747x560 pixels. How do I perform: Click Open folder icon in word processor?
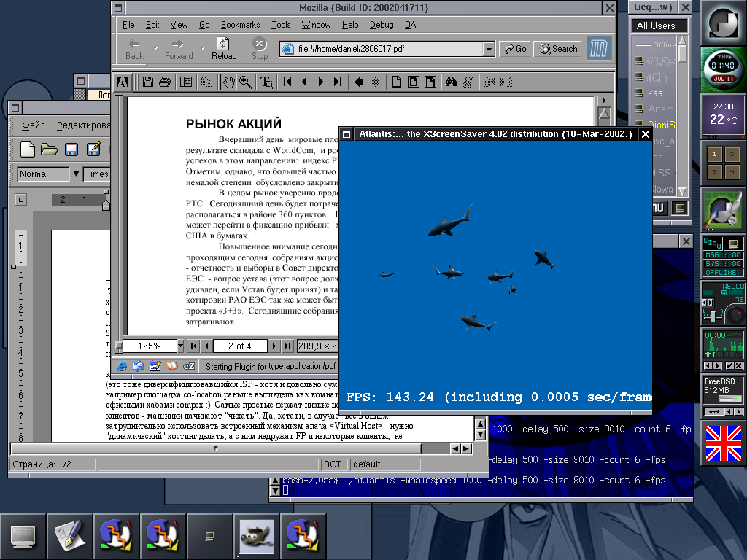49,149
